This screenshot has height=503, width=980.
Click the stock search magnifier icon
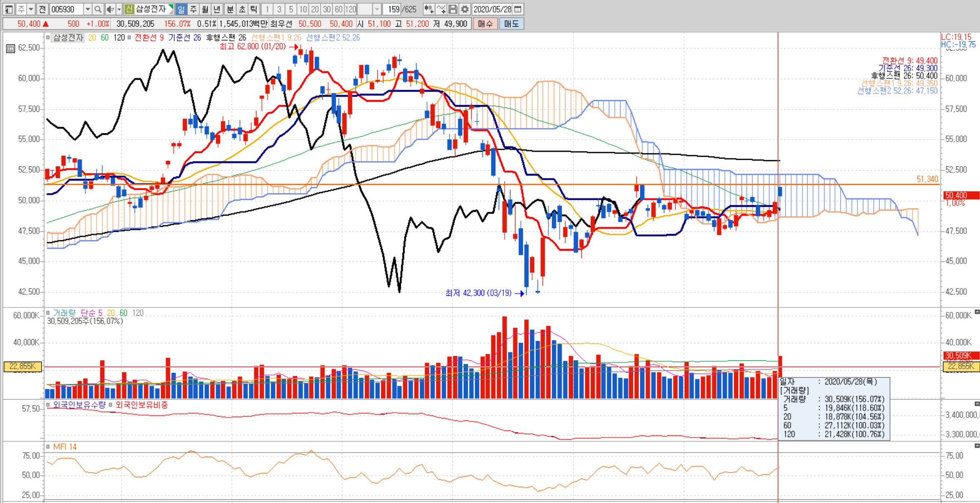pyautogui.click(x=98, y=9)
